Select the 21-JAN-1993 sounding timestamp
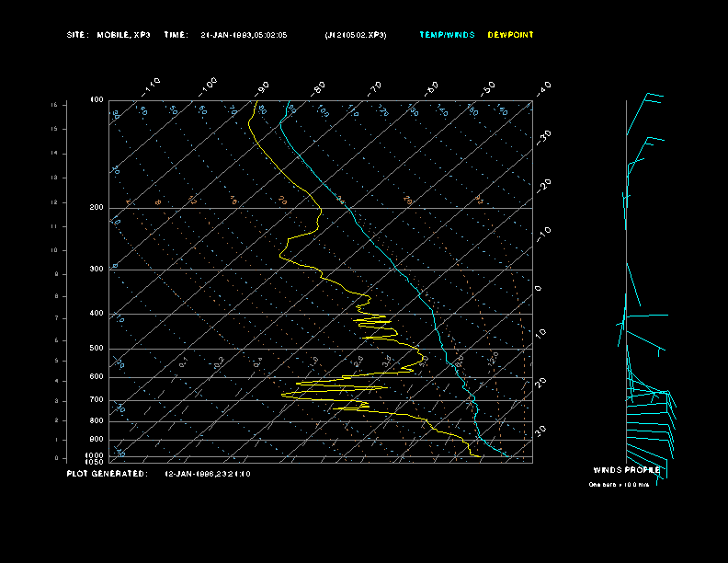 coord(244,35)
